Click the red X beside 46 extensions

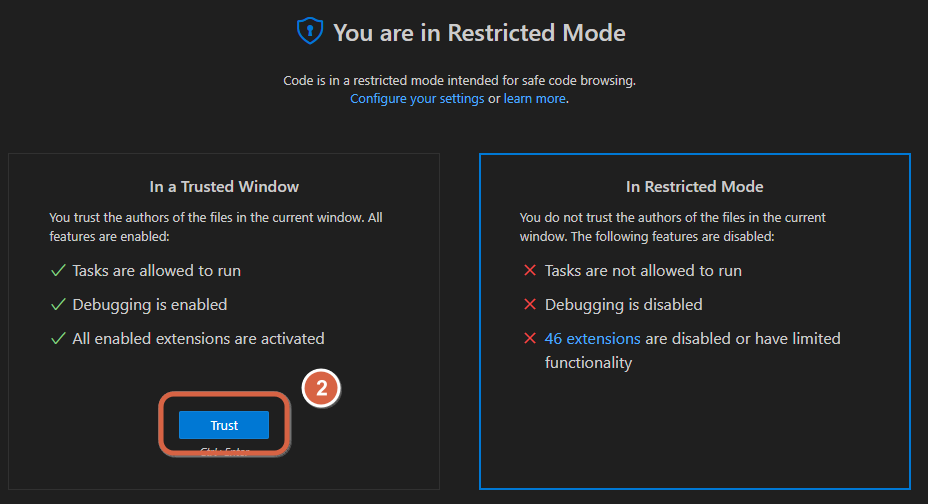coord(530,338)
